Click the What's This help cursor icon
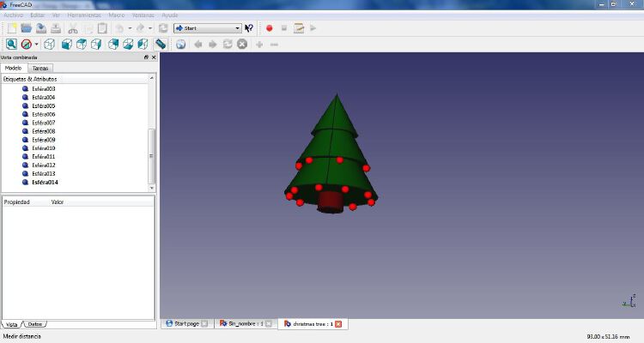Viewport: 644px width, 343px height. 249,28
